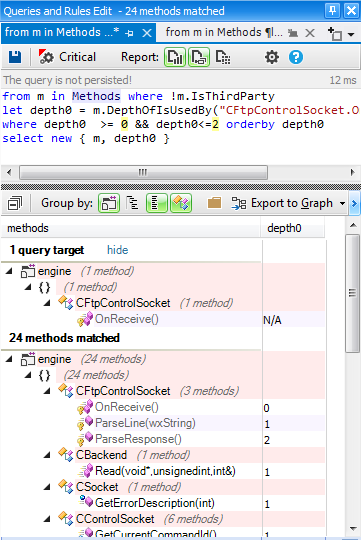Click the results scrollbar up arrow
Image resolution: width=361 pixels, height=540 pixels.
[353, 225]
